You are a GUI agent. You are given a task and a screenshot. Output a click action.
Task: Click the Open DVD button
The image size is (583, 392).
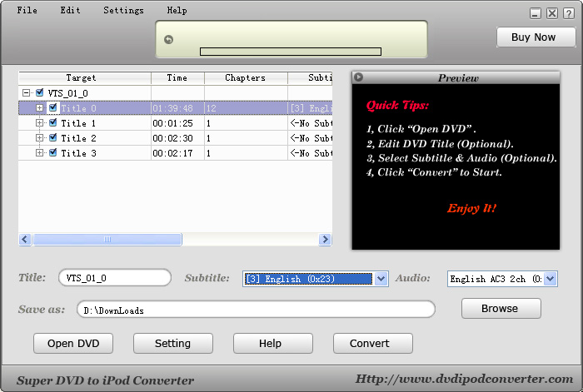tap(73, 343)
